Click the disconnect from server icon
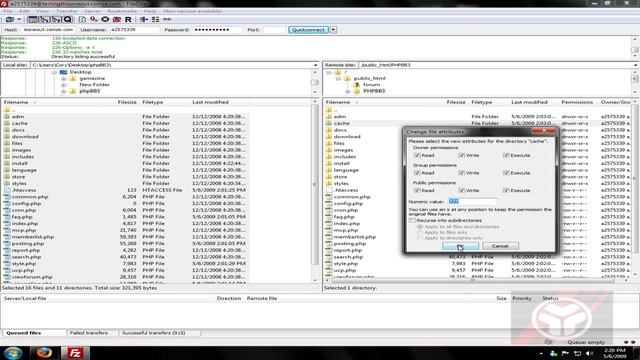 [117, 19]
